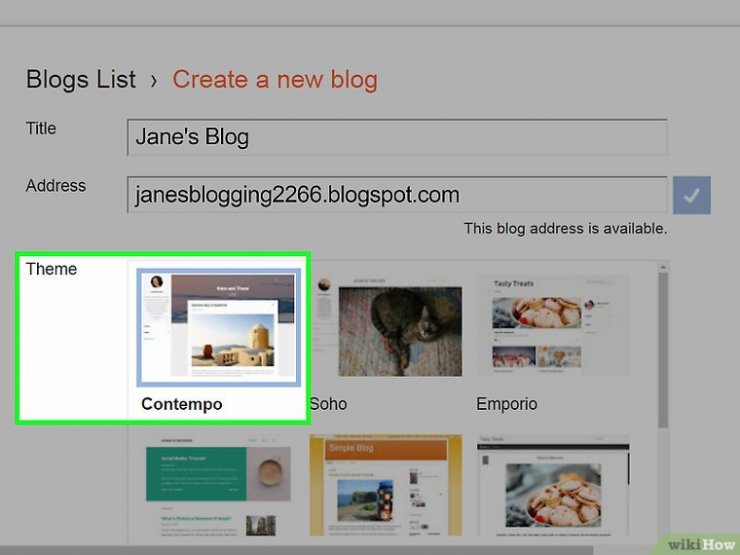
Task: Click the Address field label
Action: (x=56, y=186)
